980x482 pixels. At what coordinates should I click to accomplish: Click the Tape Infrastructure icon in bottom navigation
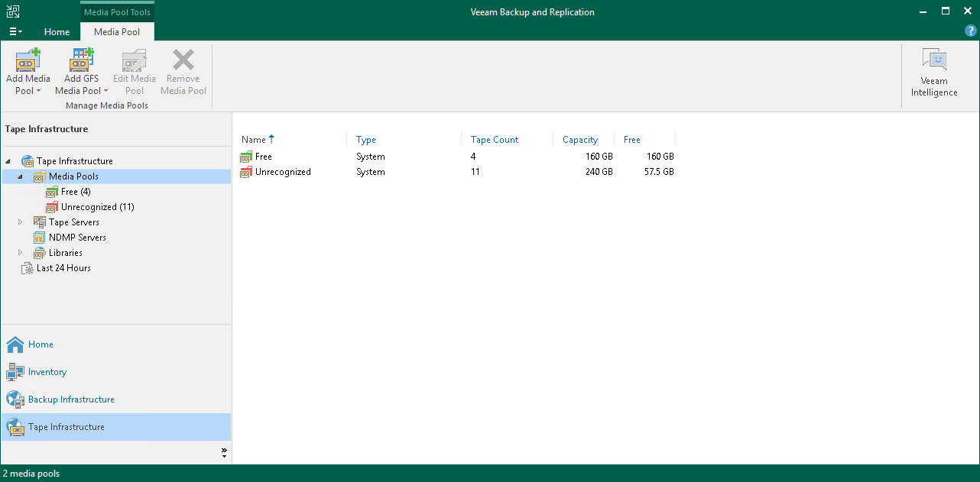(15, 427)
